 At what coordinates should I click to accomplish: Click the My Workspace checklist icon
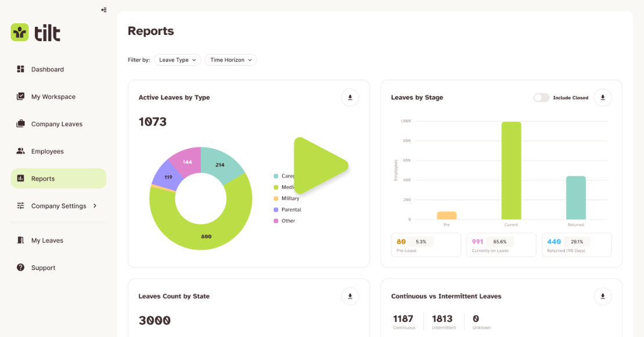tap(20, 96)
